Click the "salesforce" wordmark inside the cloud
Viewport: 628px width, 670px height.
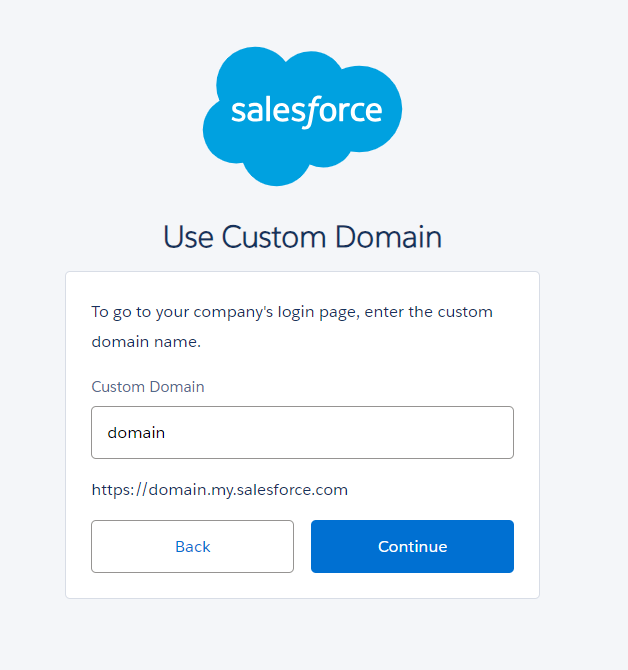tap(306, 110)
